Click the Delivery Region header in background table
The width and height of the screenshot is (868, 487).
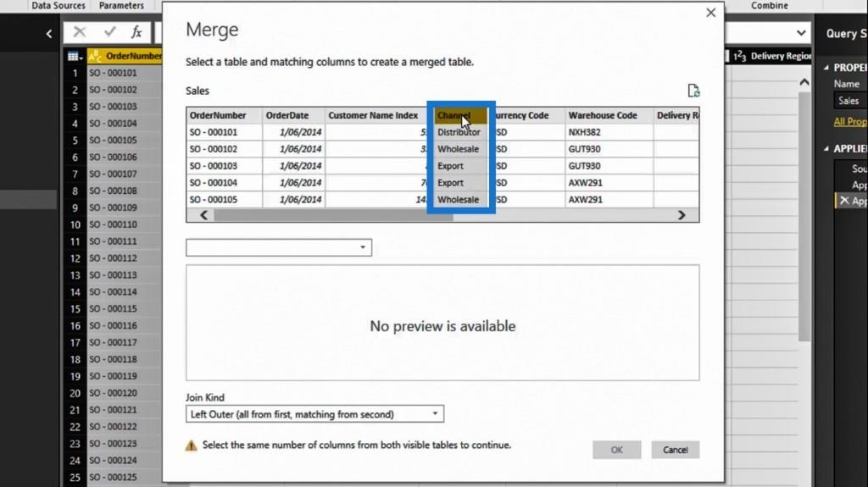point(781,56)
